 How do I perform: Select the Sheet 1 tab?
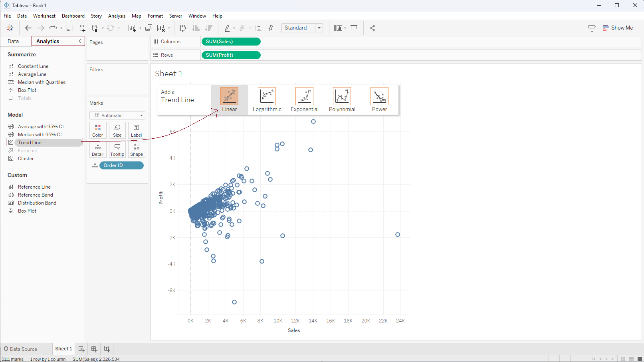(63, 349)
